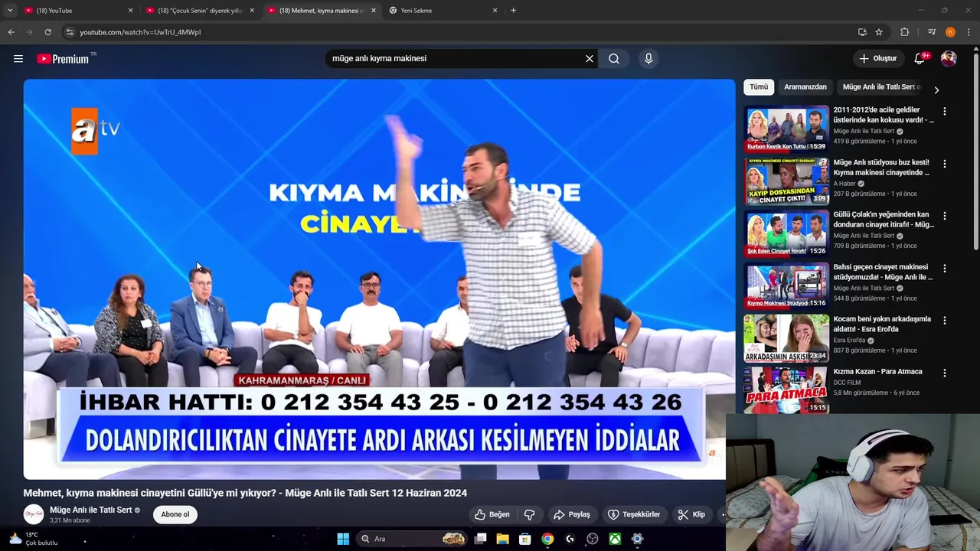Switch to the 'Yeni Sekme' browser tab
Viewport: 980px width, 551px height.
443,11
